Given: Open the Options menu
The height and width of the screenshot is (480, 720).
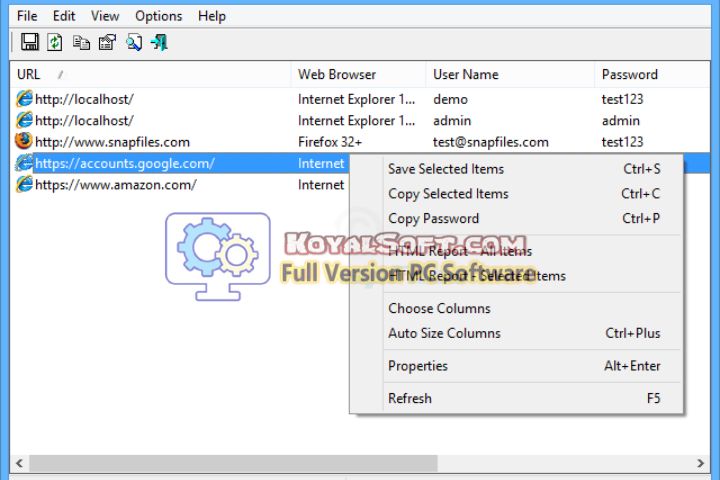Looking at the screenshot, I should click(158, 16).
